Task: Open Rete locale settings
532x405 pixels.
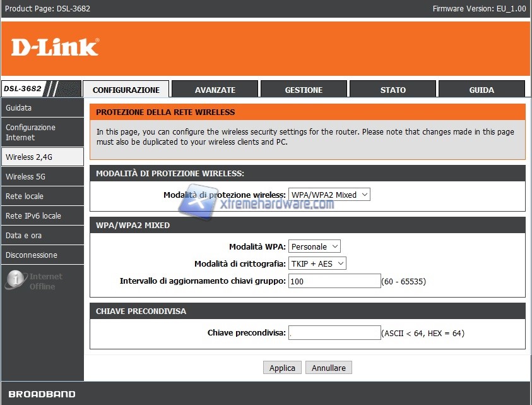Action: pos(42,196)
